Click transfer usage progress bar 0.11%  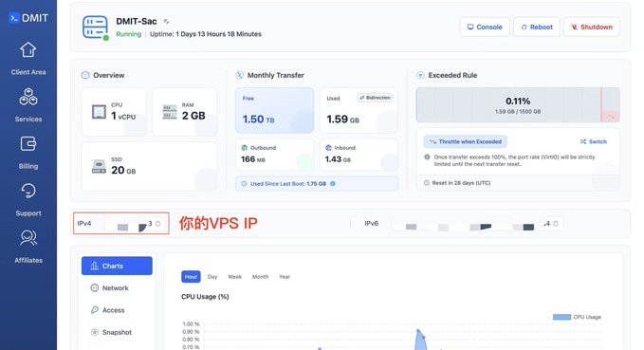point(518,104)
